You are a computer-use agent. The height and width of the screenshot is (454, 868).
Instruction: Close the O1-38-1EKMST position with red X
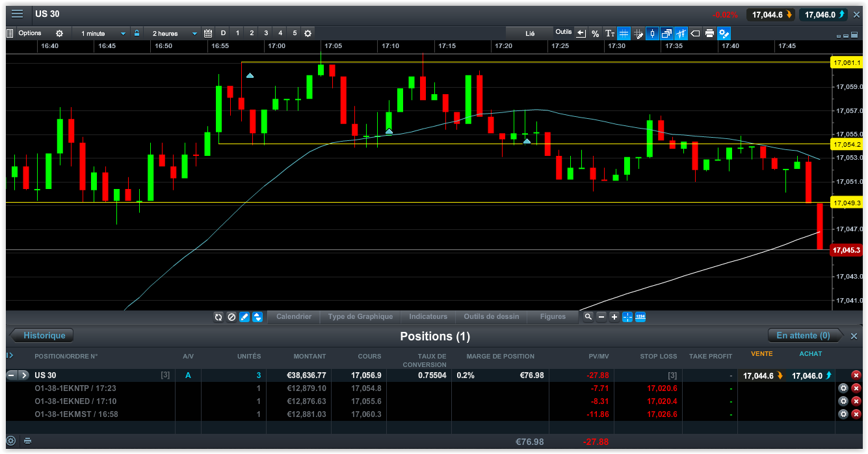pos(856,414)
